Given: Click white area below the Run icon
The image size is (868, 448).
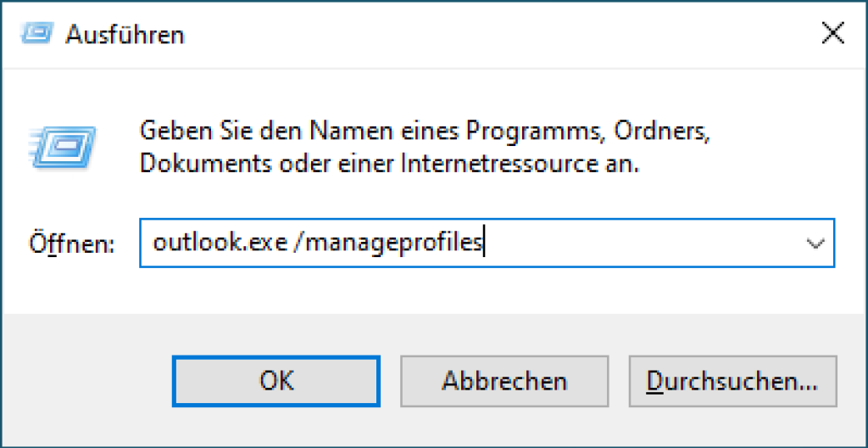Looking at the screenshot, I should point(61,194).
